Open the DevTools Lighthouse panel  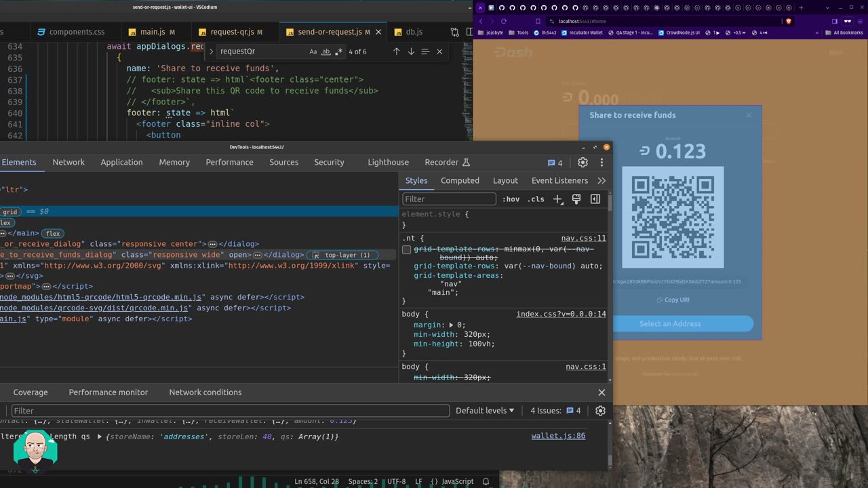coord(388,162)
